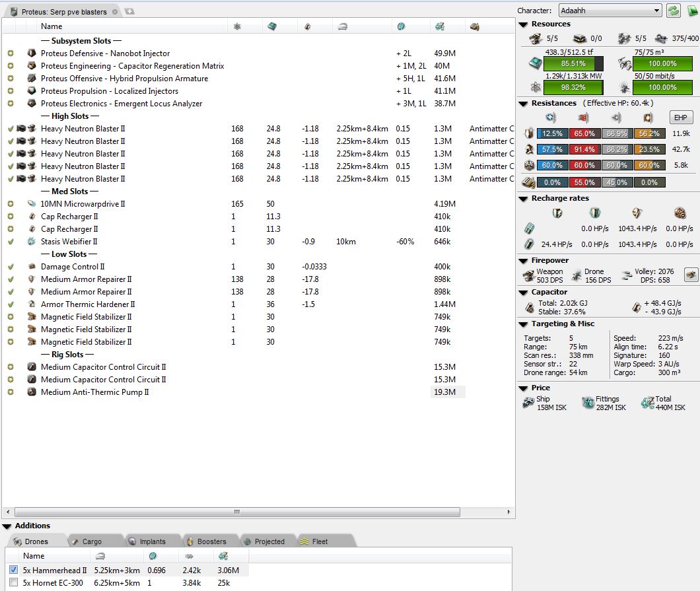Toggle state of first Cap Recharger II
Viewport: 700px width, 591px height.
11,216
